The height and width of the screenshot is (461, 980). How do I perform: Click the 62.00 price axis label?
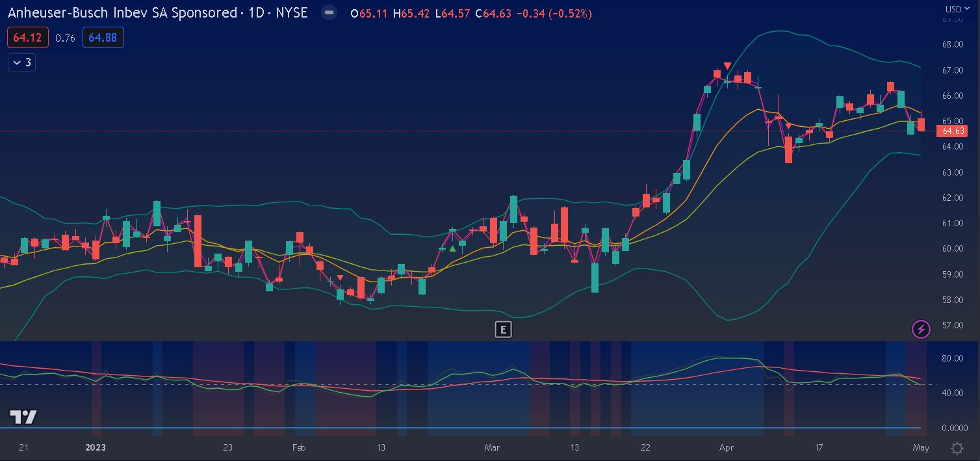[953, 198]
